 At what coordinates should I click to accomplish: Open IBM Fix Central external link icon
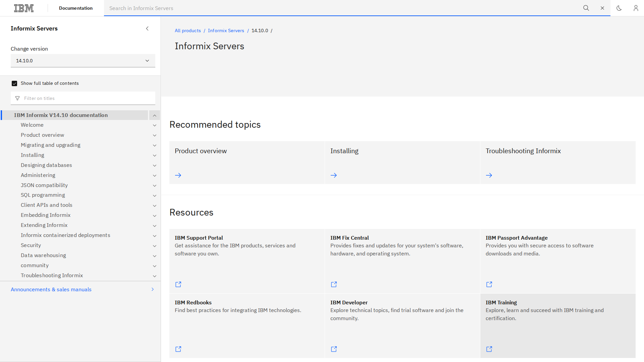tap(334, 284)
